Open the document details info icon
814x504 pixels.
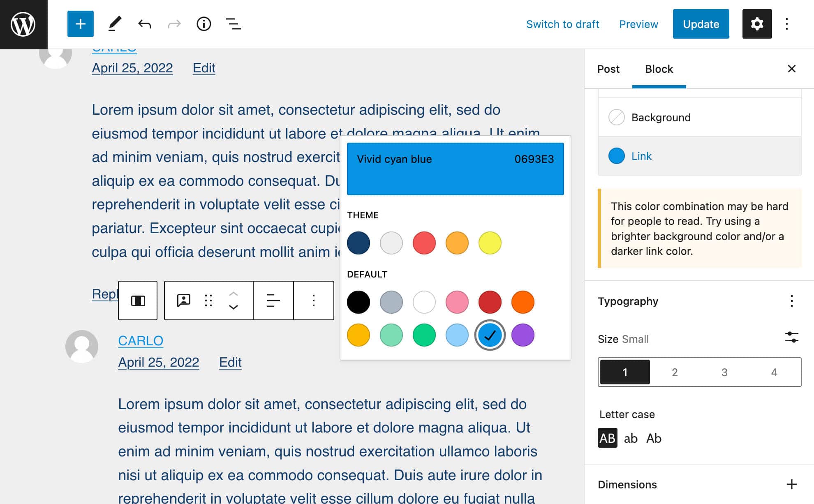point(204,24)
